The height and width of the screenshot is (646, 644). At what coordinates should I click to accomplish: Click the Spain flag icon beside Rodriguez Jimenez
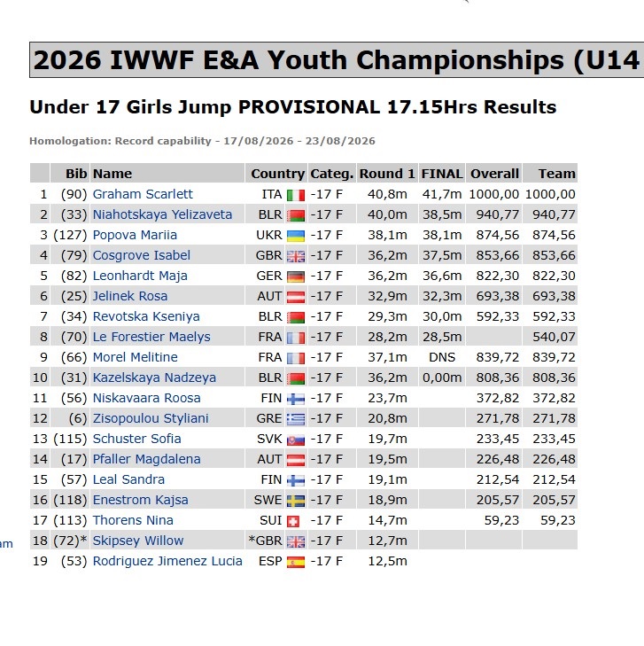click(x=296, y=562)
